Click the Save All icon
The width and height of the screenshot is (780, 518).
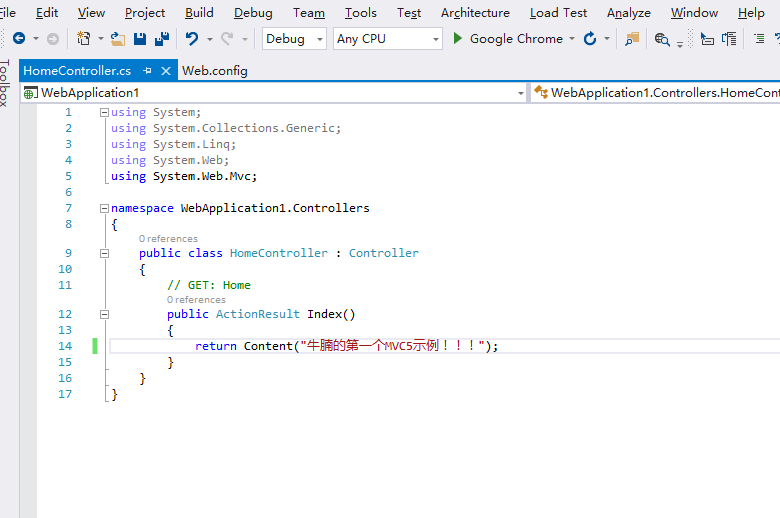point(162,38)
